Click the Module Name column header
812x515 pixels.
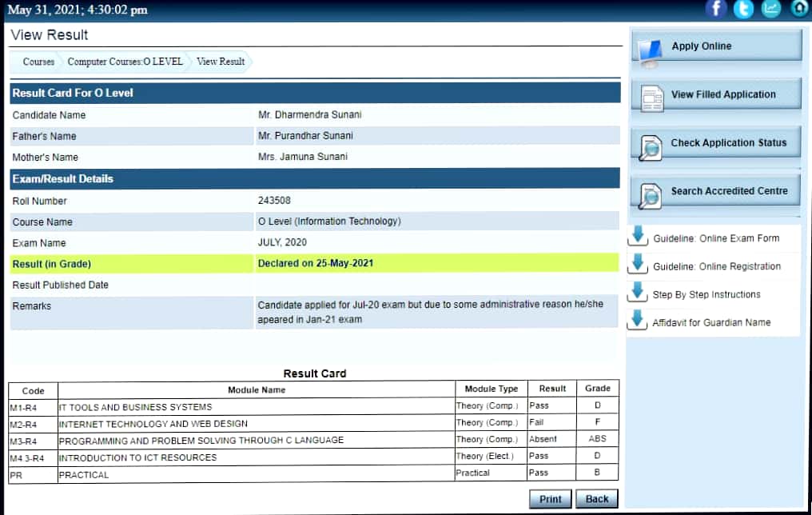pos(257,389)
